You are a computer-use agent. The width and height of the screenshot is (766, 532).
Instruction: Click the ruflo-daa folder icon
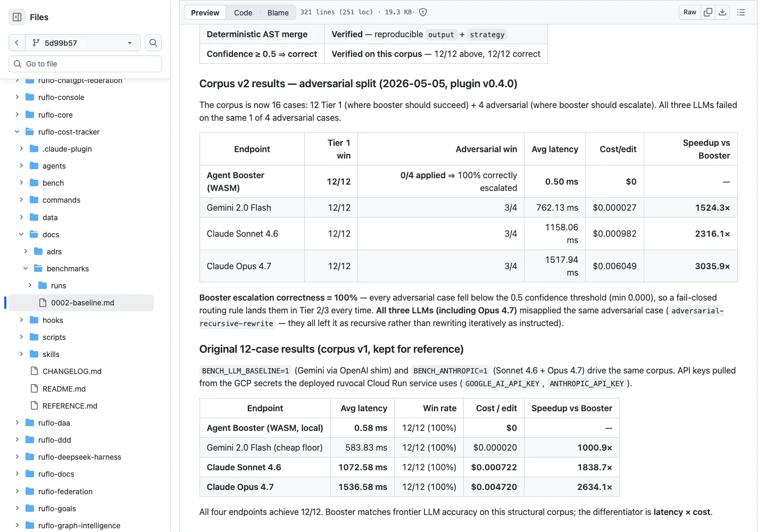(30, 422)
